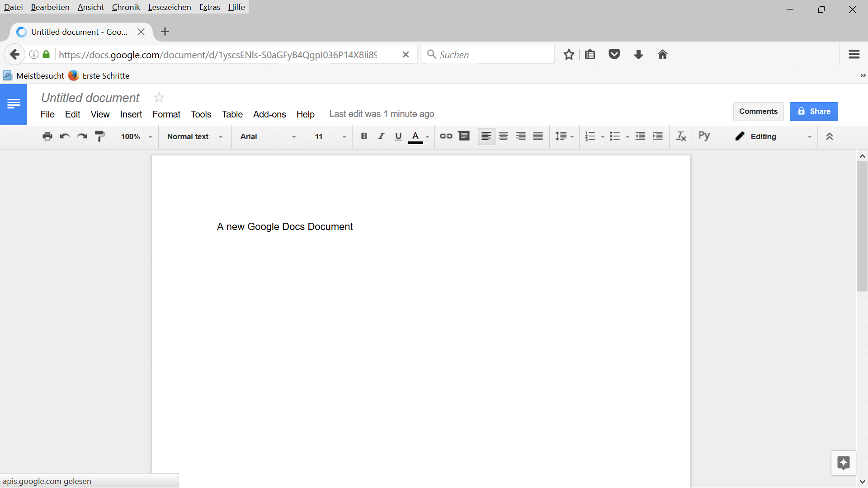Click the numbered list icon
Screen dimensions: 868x488
[590, 136]
